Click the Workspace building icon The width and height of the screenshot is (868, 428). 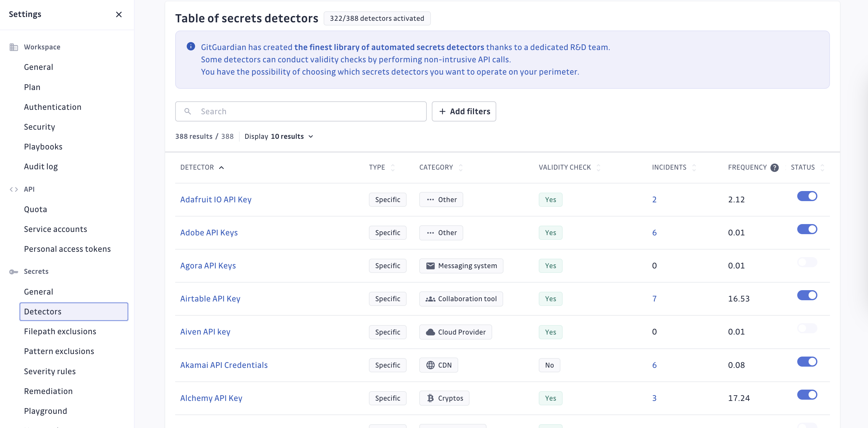[x=14, y=47]
